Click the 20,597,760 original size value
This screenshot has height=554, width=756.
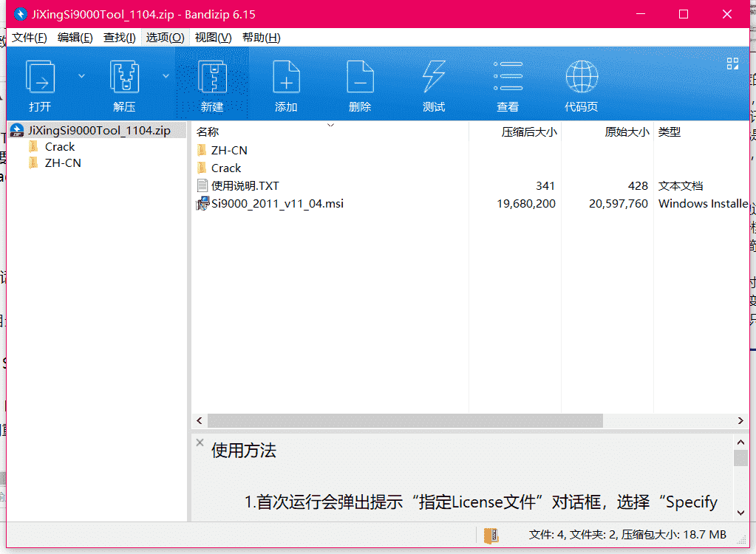(x=618, y=204)
